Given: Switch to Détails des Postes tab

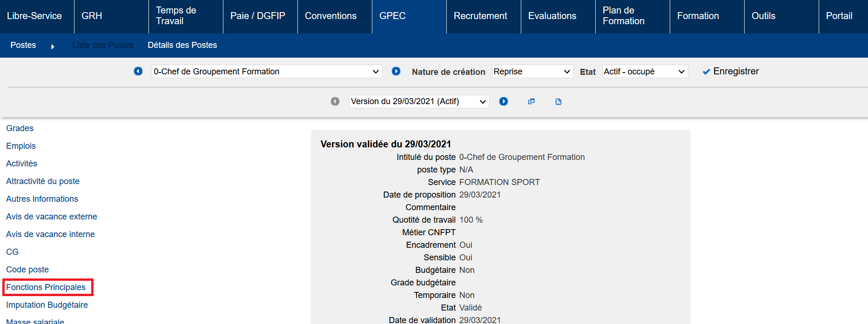Looking at the screenshot, I should tap(182, 45).
